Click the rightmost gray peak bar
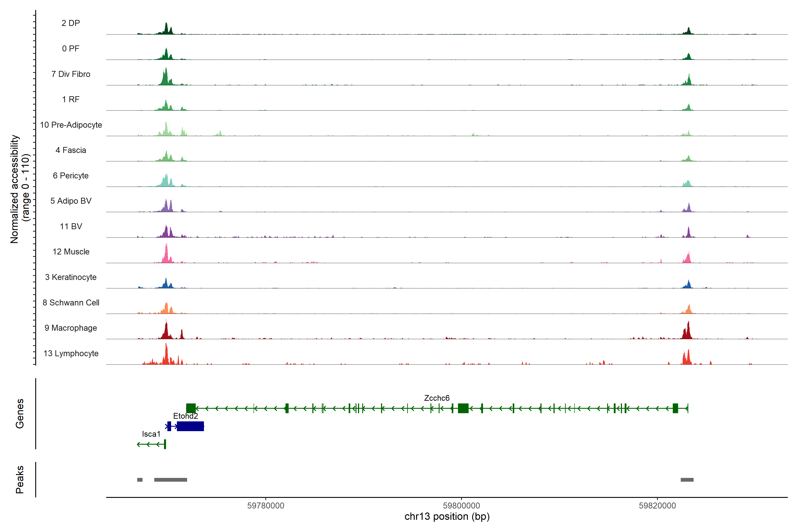This screenshot has width=798, height=532. (x=687, y=480)
